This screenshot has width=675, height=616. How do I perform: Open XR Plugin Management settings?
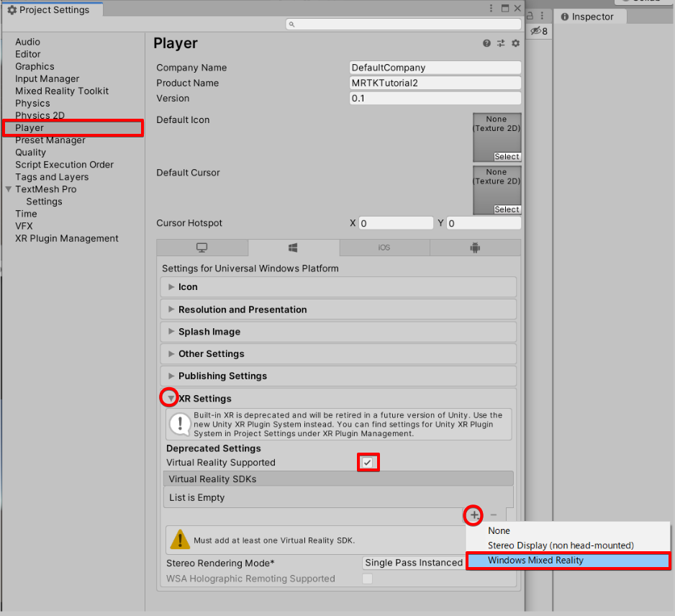[67, 238]
